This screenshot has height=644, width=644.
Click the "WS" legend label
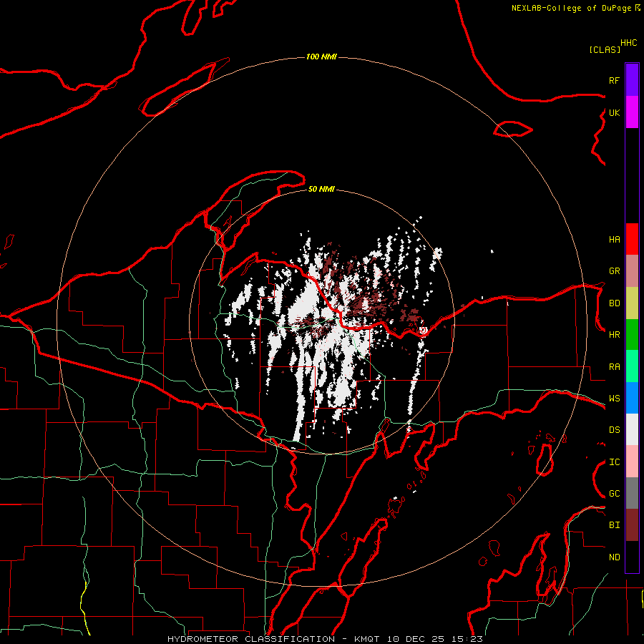(615, 399)
